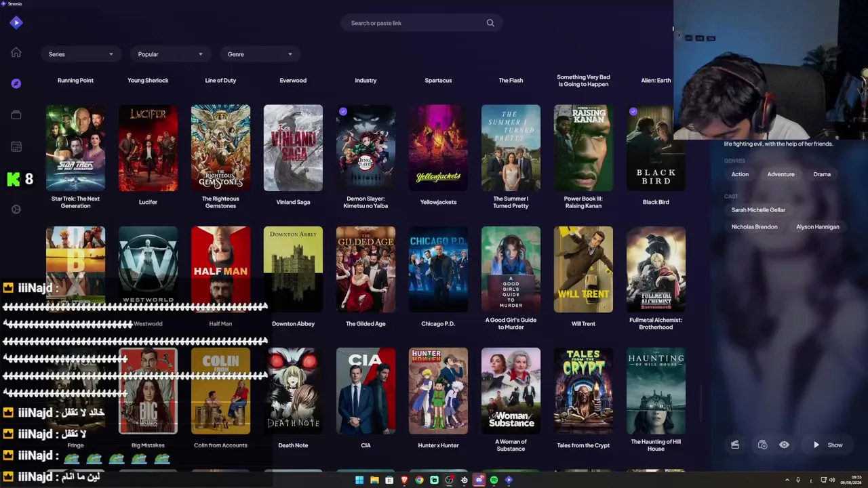Image resolution: width=868 pixels, height=488 pixels.
Task: Toggle the mark-as-watched eye icon
Action: tap(784, 445)
